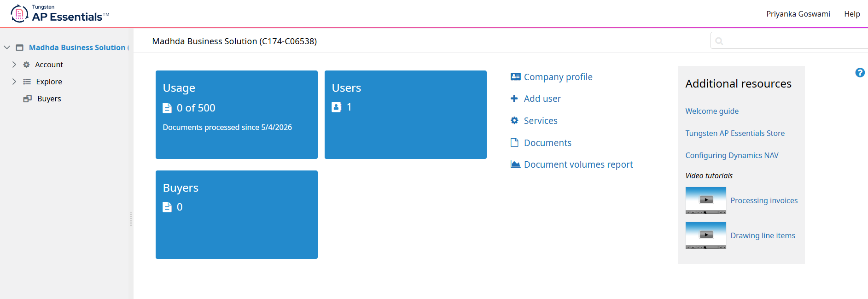Collapse the Madhda Business Solution tree node
This screenshot has width=868, height=299.
pos(7,47)
